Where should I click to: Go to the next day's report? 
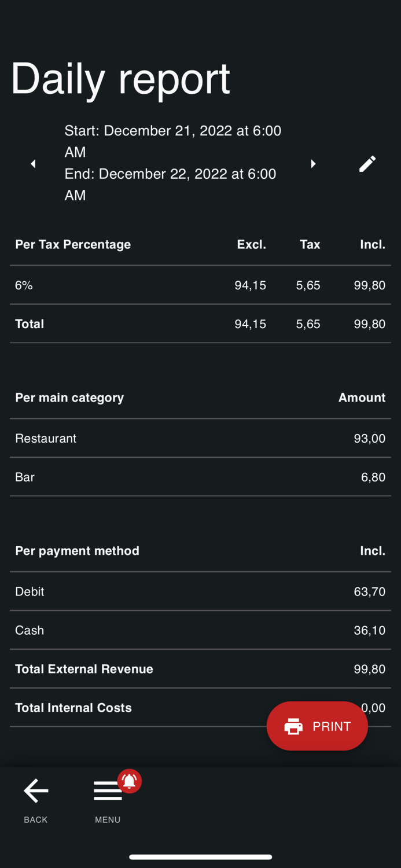point(313,164)
